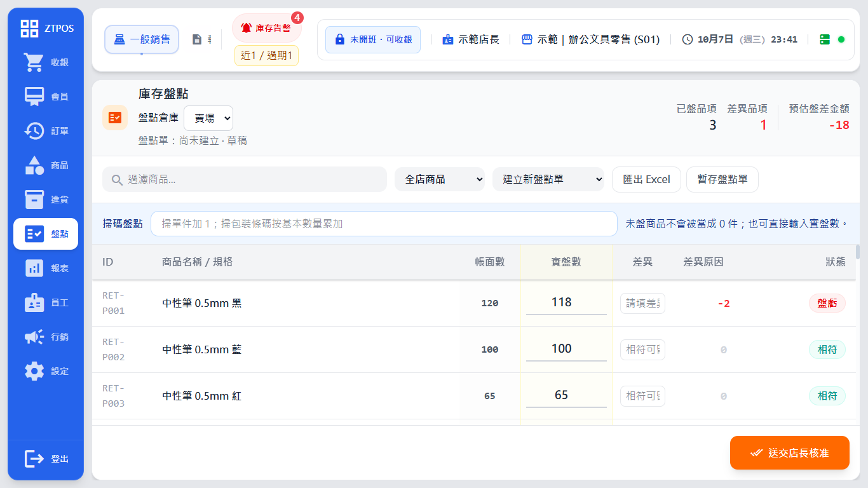Image resolution: width=868 pixels, height=488 pixels.
Task: Click the store 示範 | 辦公文具零售 (S01)
Action: point(590,39)
